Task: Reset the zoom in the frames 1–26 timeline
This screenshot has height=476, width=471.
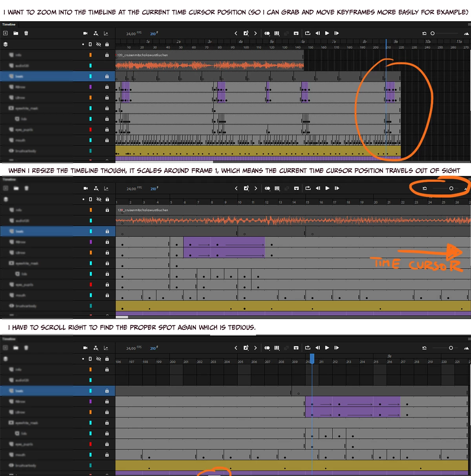Action: (x=425, y=189)
